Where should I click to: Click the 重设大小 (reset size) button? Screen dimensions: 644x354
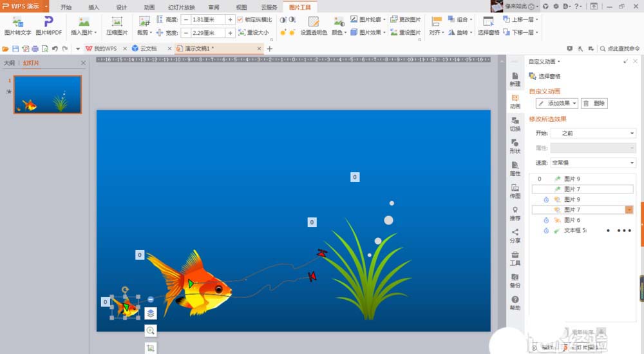click(x=252, y=33)
